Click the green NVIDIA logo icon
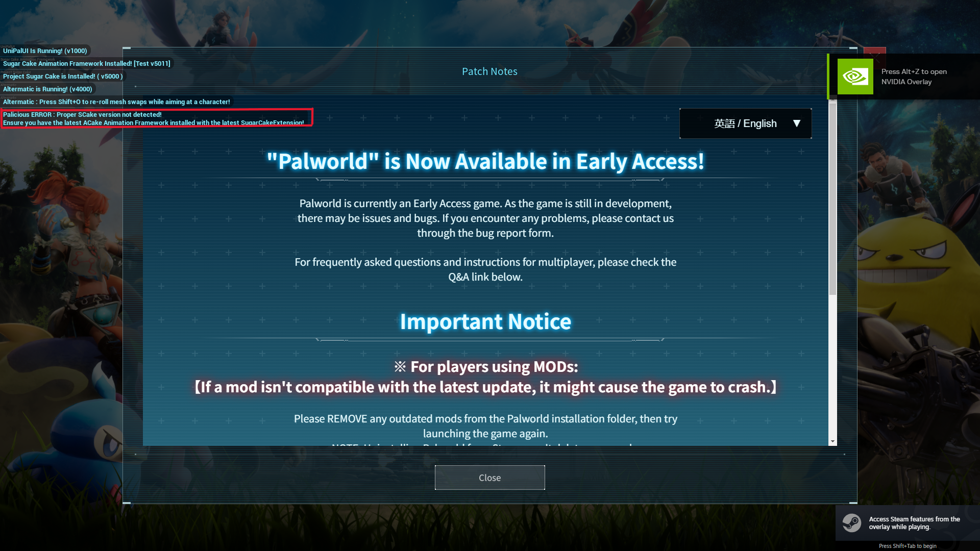The height and width of the screenshot is (551, 980). 855,77
